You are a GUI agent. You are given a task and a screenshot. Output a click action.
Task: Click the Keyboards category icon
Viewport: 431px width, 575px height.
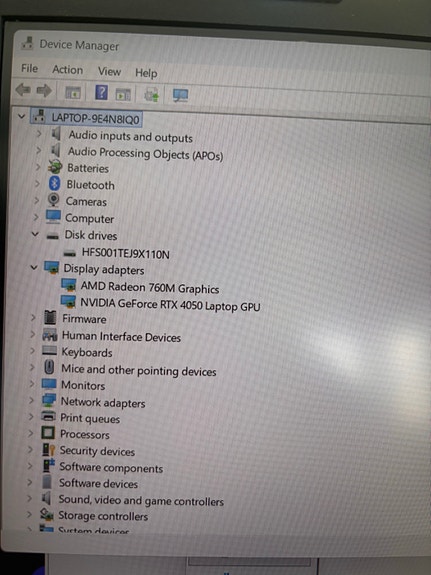coord(50,351)
